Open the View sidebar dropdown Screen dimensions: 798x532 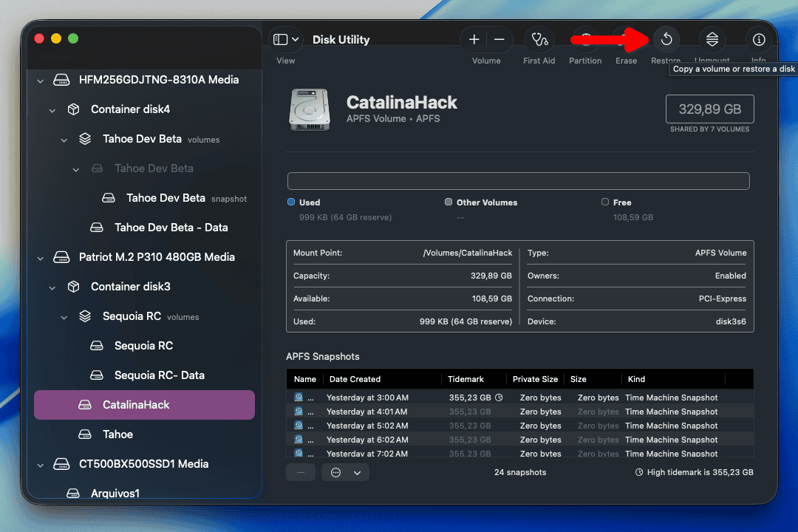click(286, 40)
